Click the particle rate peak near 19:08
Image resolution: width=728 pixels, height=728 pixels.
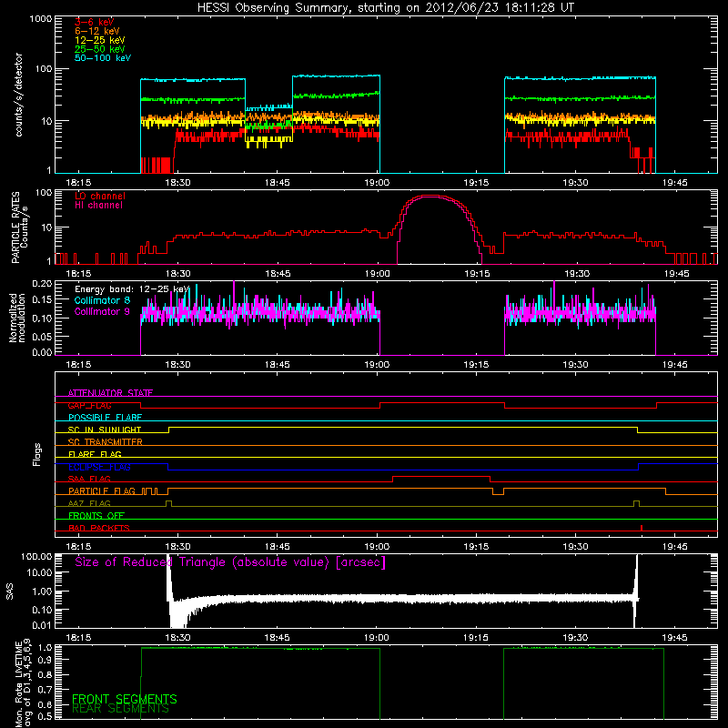pos(430,197)
